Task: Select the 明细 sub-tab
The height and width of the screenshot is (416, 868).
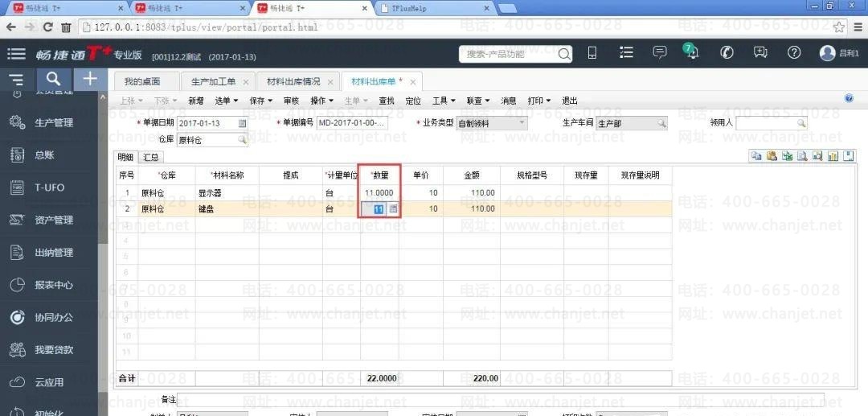Action: [x=125, y=158]
